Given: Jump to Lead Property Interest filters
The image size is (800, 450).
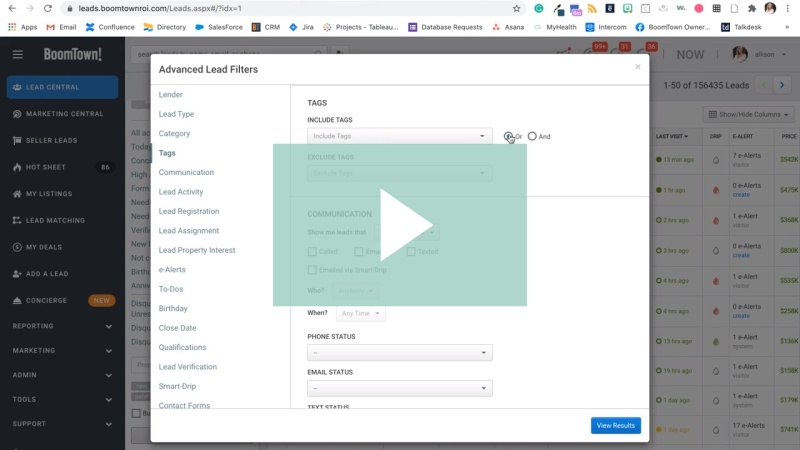Looking at the screenshot, I should pos(197,250).
